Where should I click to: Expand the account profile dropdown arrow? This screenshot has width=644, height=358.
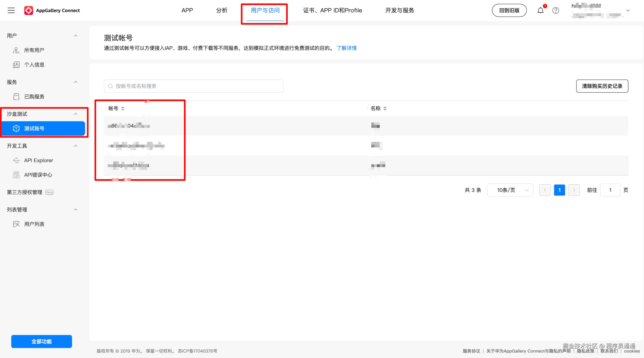[x=628, y=11]
